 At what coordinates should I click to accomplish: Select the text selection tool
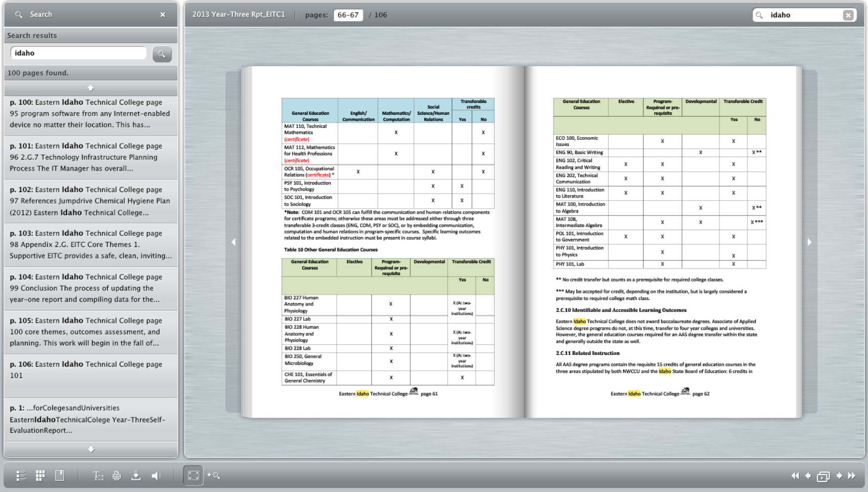pos(98,476)
